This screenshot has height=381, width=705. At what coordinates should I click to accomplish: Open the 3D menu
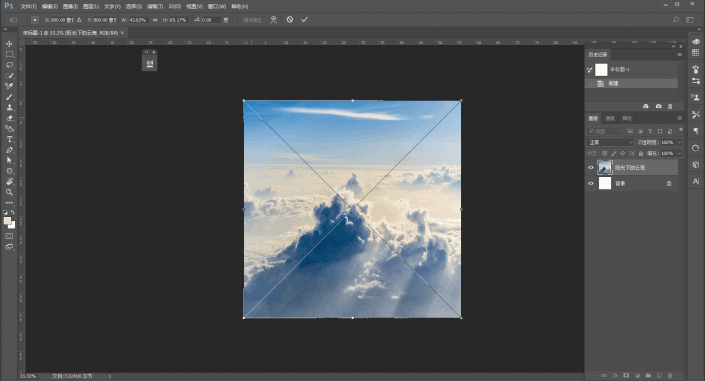tap(174, 6)
